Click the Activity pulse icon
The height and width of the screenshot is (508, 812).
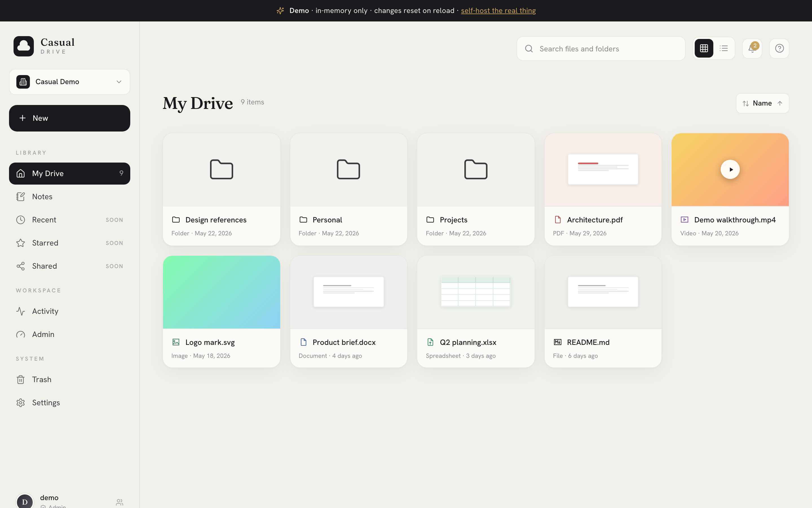(21, 311)
